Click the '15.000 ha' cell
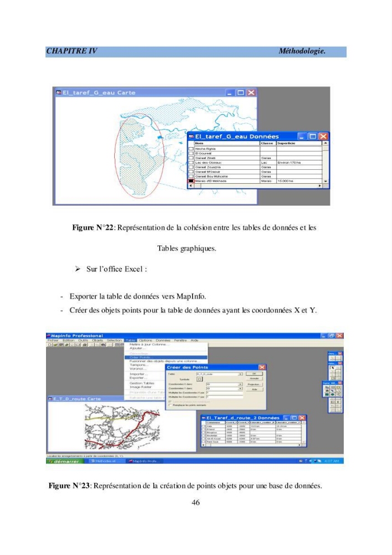 (299, 181)
